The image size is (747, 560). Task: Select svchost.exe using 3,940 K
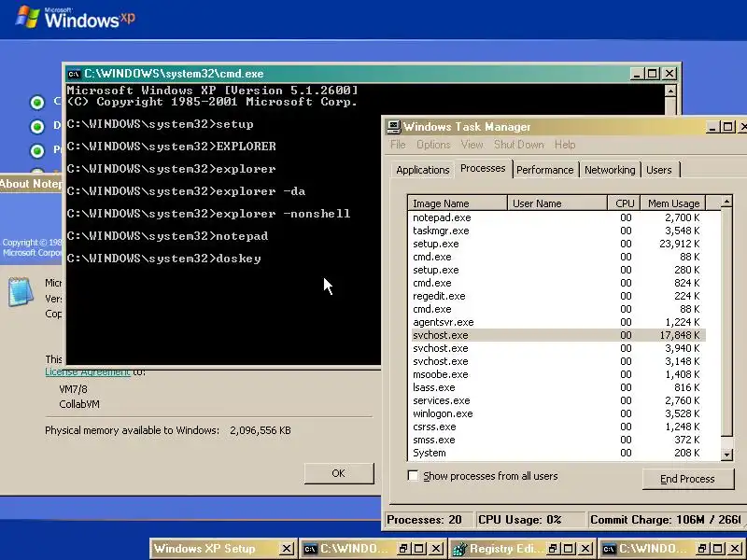point(557,348)
